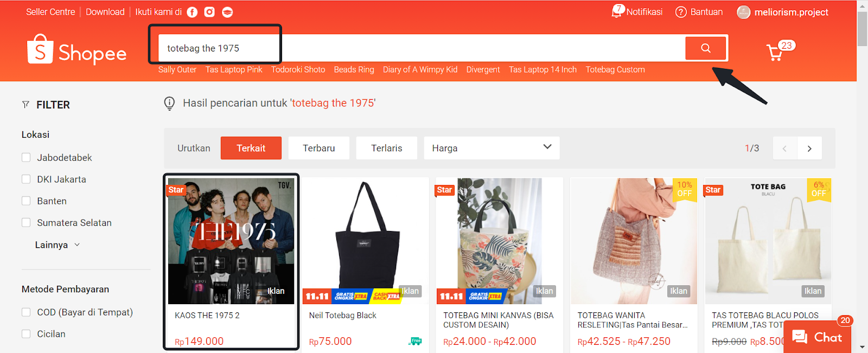Viewport: 868px width, 353px height.
Task: Select the Terbaru sort tab
Action: [319, 148]
